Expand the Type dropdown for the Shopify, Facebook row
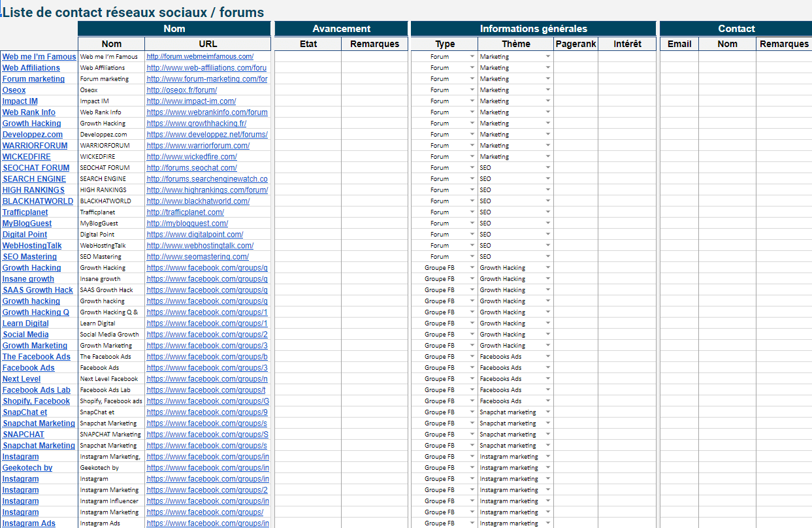This screenshot has width=812, height=528. point(472,401)
